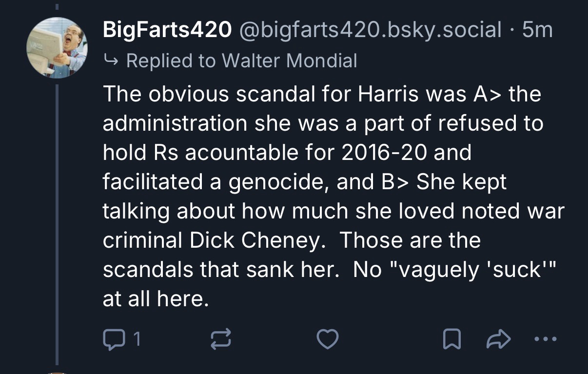The width and height of the screenshot is (588, 374).
Task: Go to Walter Mondial's replied-to post
Action: tap(289, 61)
